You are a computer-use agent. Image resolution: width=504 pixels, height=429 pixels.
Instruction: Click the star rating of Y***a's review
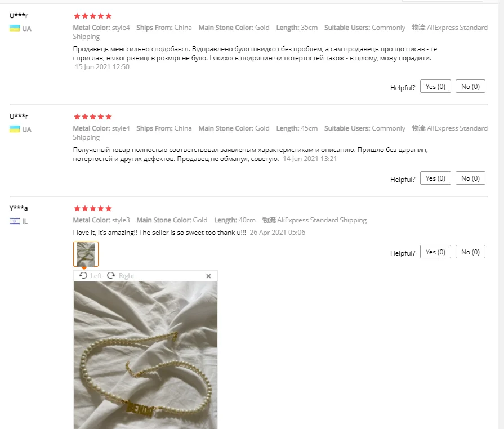coord(92,208)
